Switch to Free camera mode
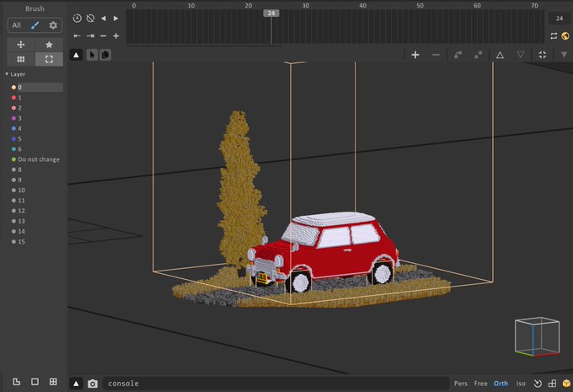Image resolution: width=573 pixels, height=392 pixels. click(480, 384)
